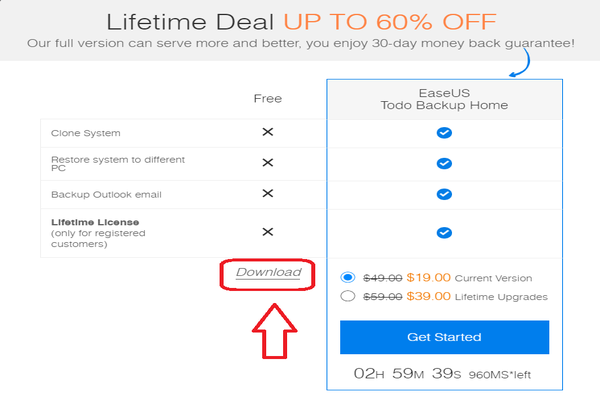Click the countdown timer below Get Started
The image size is (600, 400).
click(x=444, y=373)
